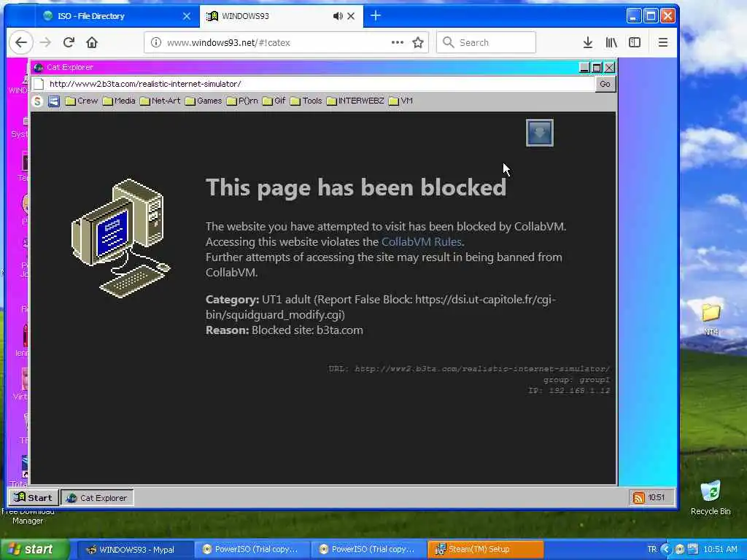Reload the current browser page

69,43
